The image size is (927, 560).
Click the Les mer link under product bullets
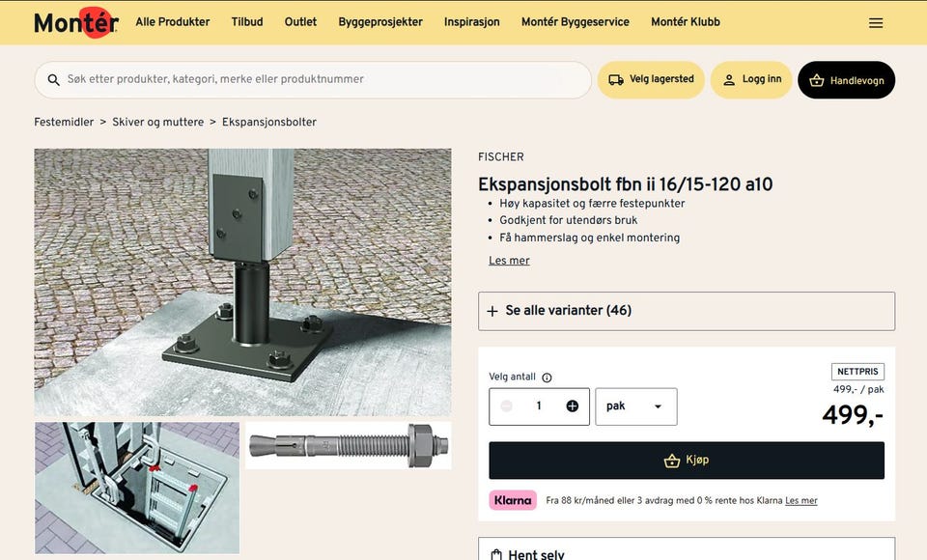[x=509, y=260]
